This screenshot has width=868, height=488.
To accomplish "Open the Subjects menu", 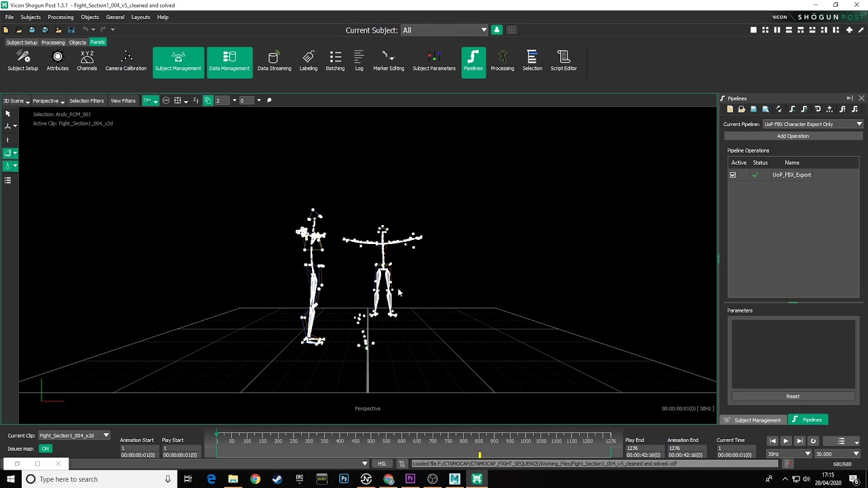I will (31, 17).
